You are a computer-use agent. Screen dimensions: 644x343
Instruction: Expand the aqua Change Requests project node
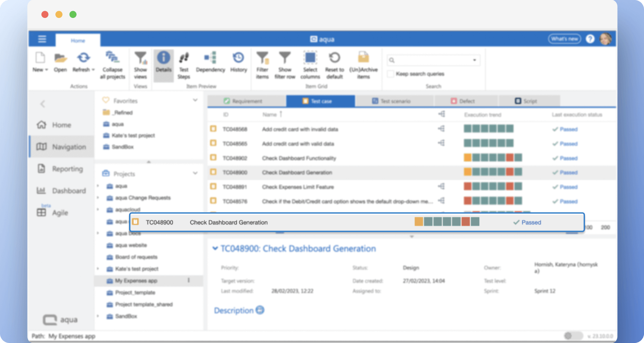click(98, 197)
